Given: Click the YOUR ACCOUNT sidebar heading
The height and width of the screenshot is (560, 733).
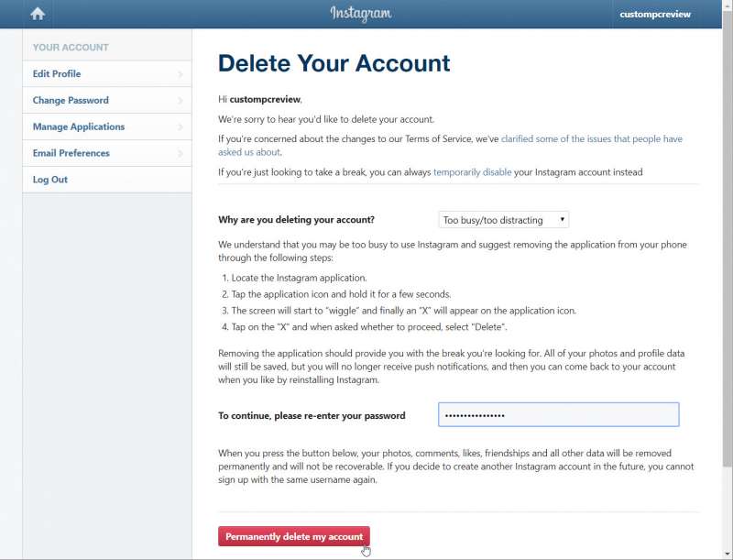Looking at the screenshot, I should (x=71, y=48).
